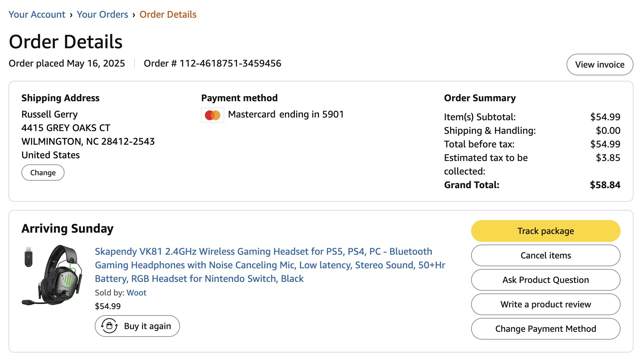Screen dimensions: 644x360
Task: Click the Mastercard logo icon
Action: click(x=213, y=115)
